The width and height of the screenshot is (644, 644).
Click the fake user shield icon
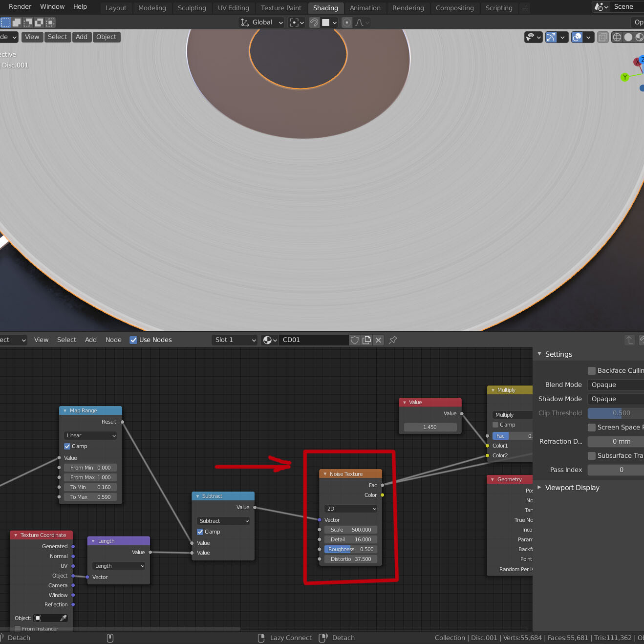(x=355, y=340)
